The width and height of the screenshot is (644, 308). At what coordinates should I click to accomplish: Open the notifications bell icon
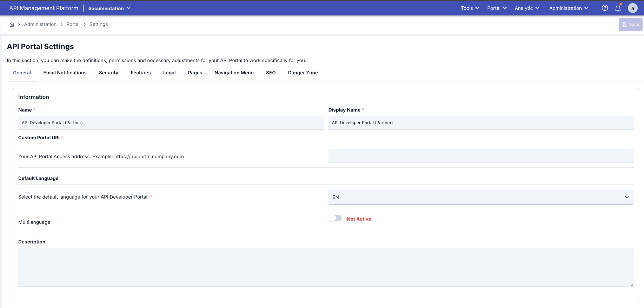tap(618, 8)
